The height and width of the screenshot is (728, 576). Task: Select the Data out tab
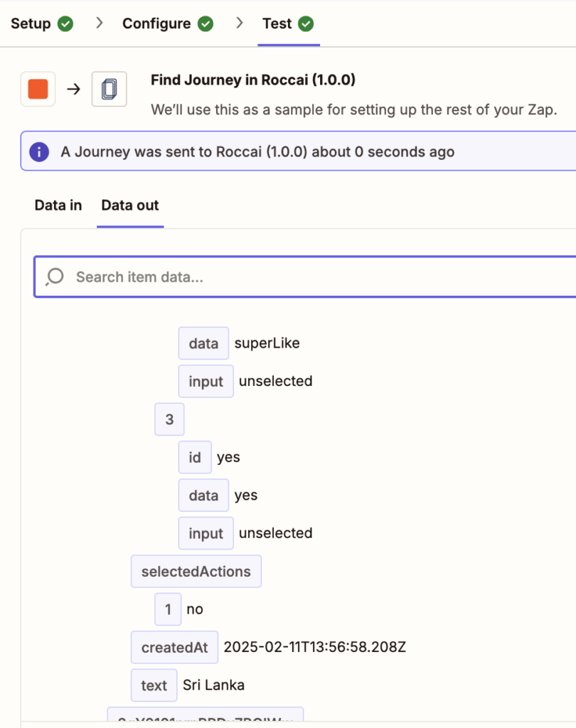click(130, 205)
